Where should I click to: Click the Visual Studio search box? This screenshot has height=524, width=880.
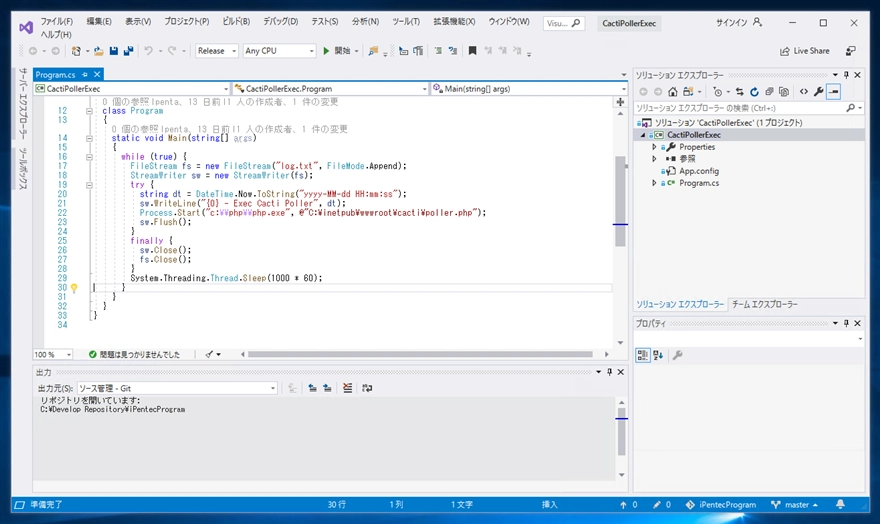pyautogui.click(x=563, y=23)
